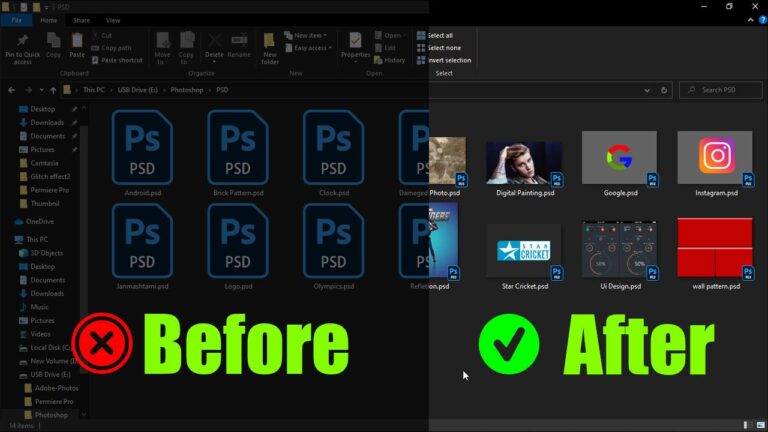Click USB Drive (E:) breadcrumb
The height and width of the screenshot is (432, 768).
click(138, 90)
